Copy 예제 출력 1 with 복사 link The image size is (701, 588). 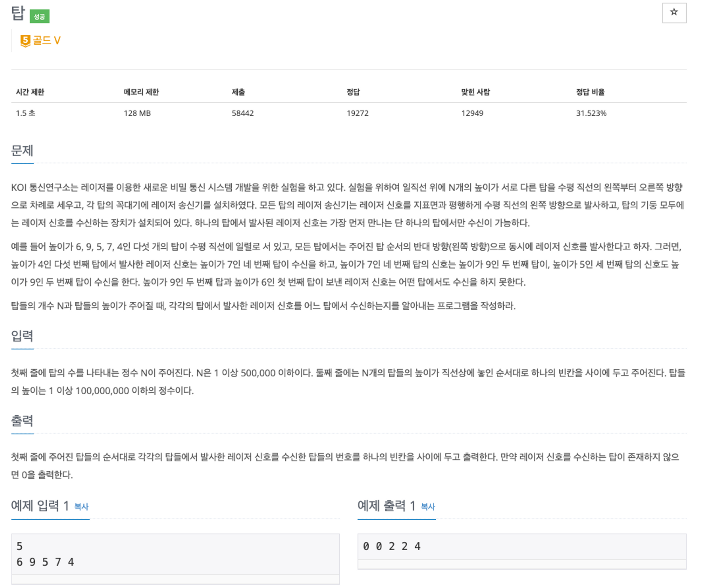(428, 506)
